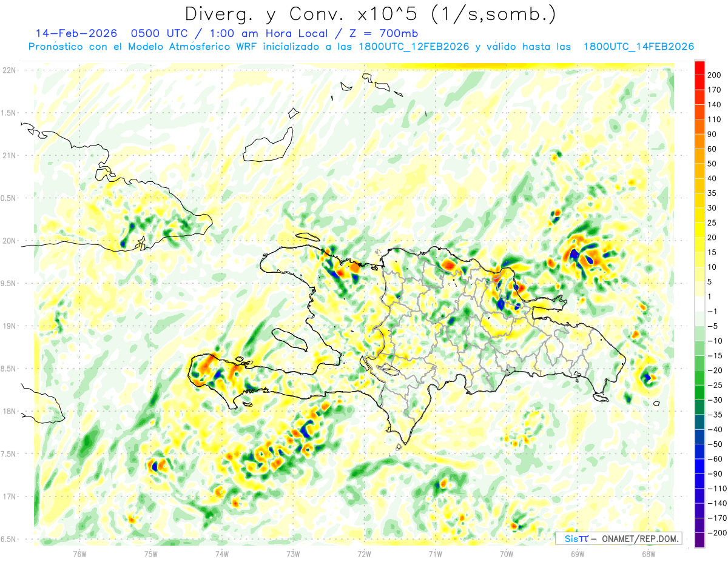Pick the bright red swatch above 200
Viewport: 728px width, 562px height.
pos(699,68)
